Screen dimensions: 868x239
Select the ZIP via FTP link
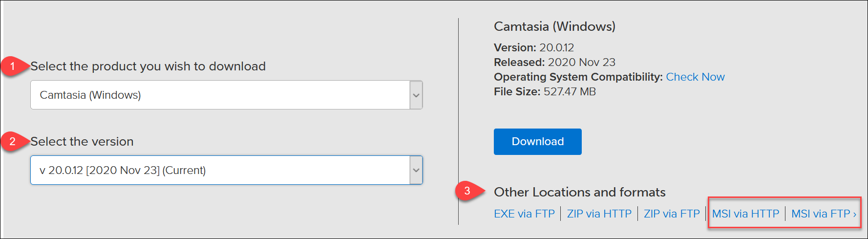pyautogui.click(x=672, y=214)
